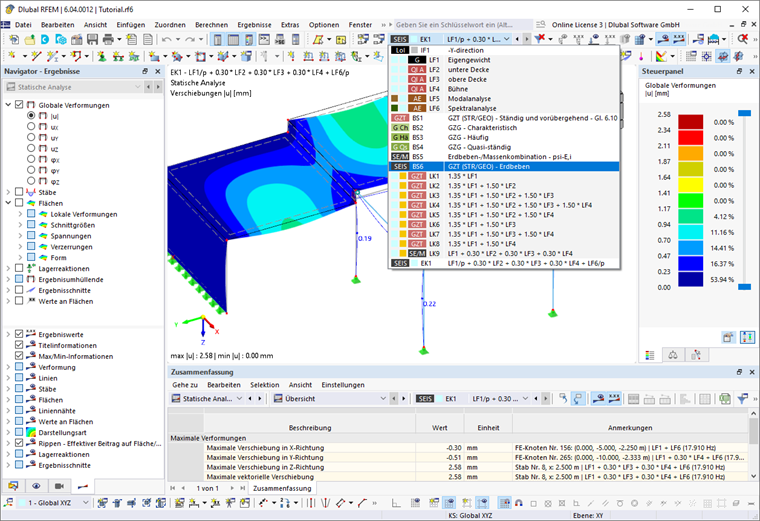Click the new line tool icon

(36, 57)
